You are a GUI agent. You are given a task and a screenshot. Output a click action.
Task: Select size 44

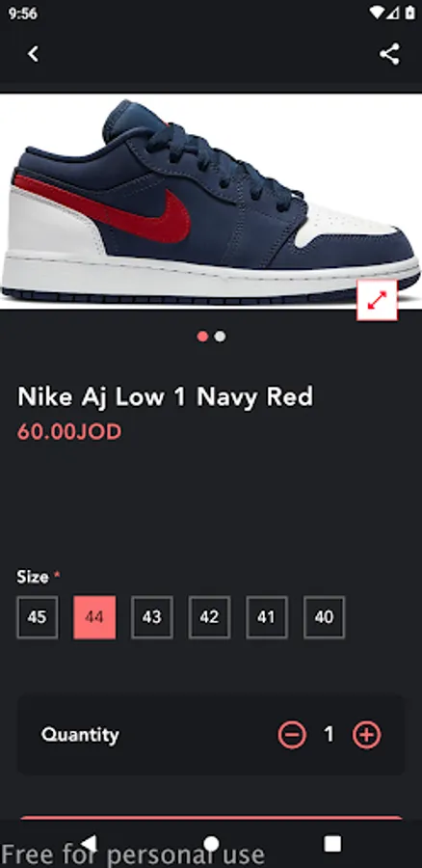(94, 617)
